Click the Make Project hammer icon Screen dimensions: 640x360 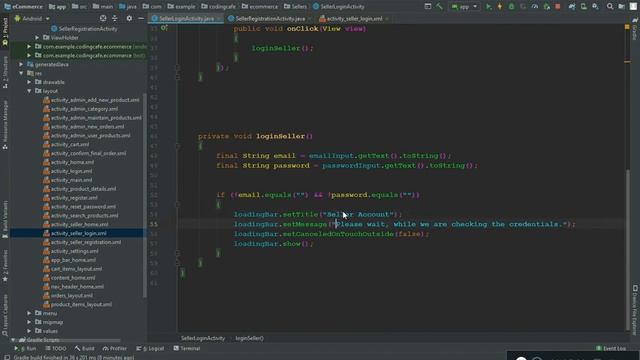click(x=439, y=7)
